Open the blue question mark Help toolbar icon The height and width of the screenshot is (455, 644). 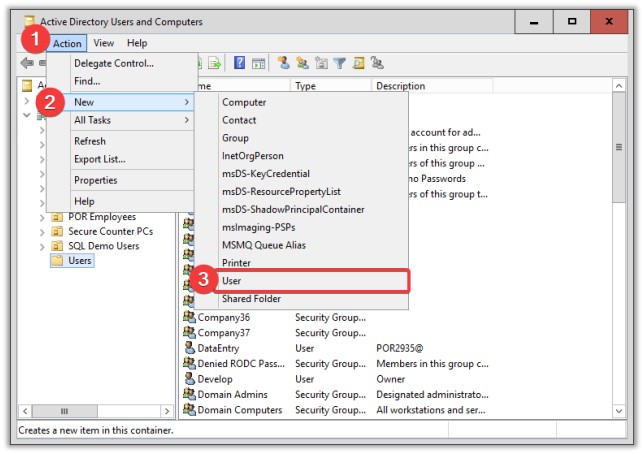tap(239, 63)
